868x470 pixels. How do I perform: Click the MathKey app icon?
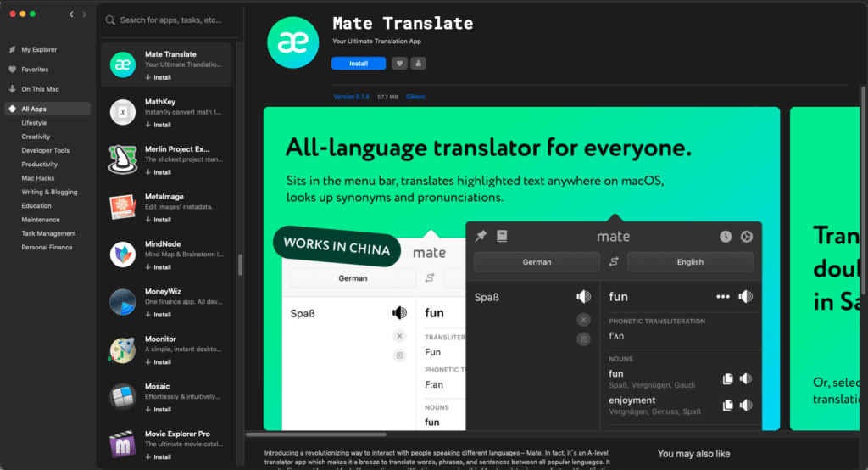pos(123,113)
